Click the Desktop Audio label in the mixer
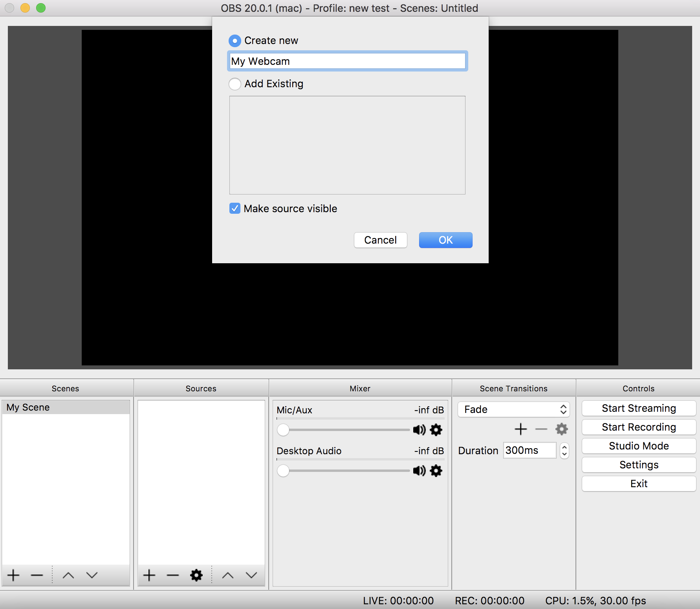 (309, 451)
